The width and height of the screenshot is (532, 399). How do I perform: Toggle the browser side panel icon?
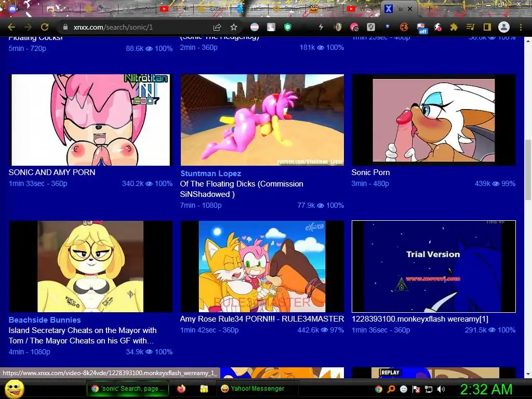487,27
